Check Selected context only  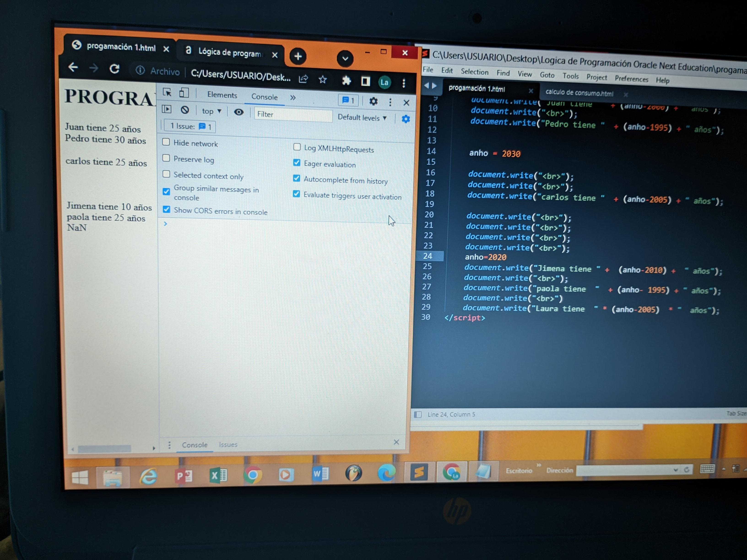166,174
